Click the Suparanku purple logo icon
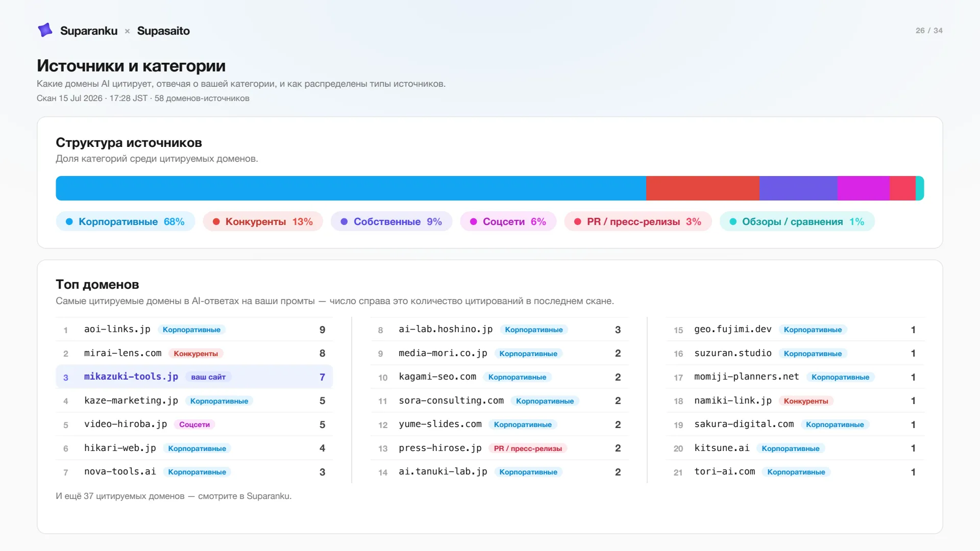This screenshot has height=551, width=980. pos(45,30)
